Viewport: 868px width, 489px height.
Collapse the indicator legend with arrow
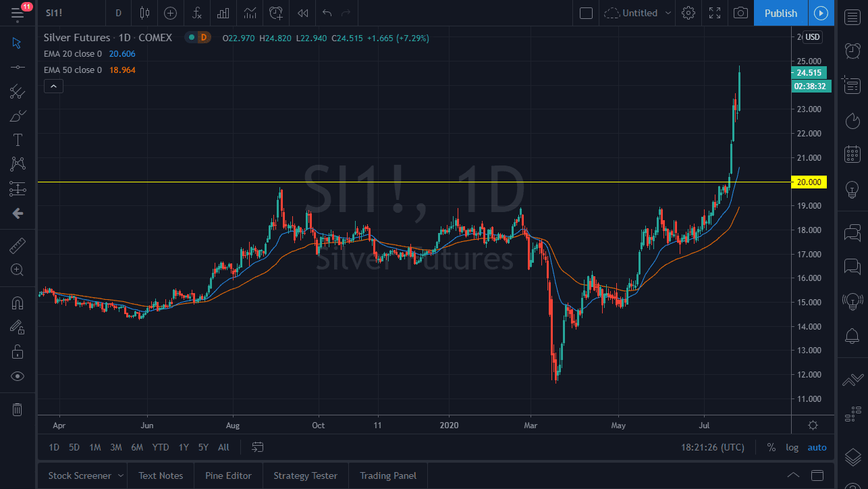[x=53, y=86]
